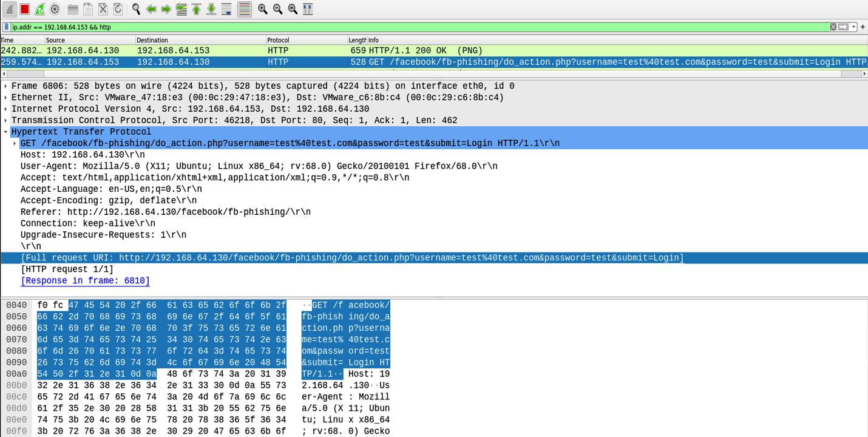Go back to previous packet arrow
Image resolution: width=868 pixels, height=437 pixels.
tap(151, 9)
